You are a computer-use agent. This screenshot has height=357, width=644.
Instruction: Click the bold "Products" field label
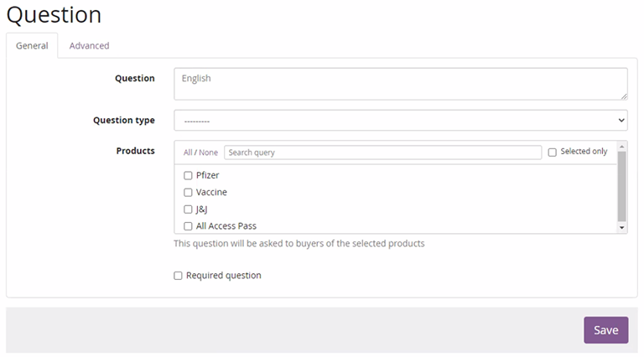click(135, 151)
